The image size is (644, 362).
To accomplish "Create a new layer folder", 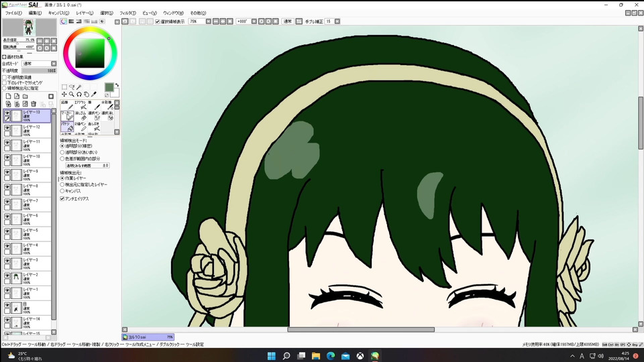I will click(x=25, y=97).
